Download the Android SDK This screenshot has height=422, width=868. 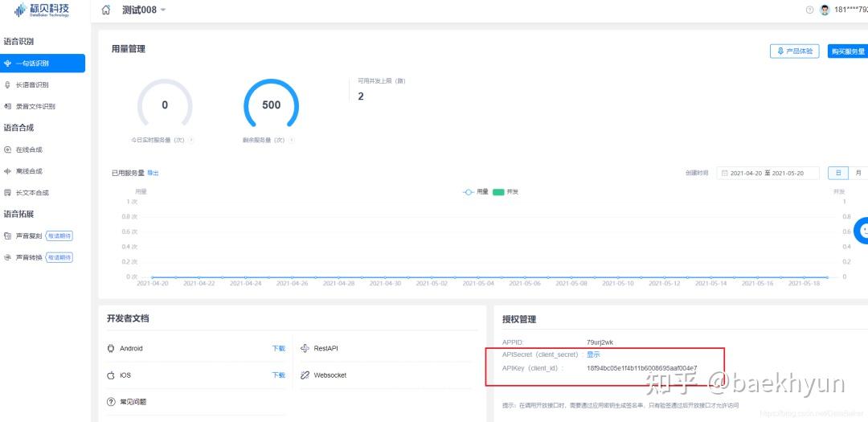tap(278, 348)
